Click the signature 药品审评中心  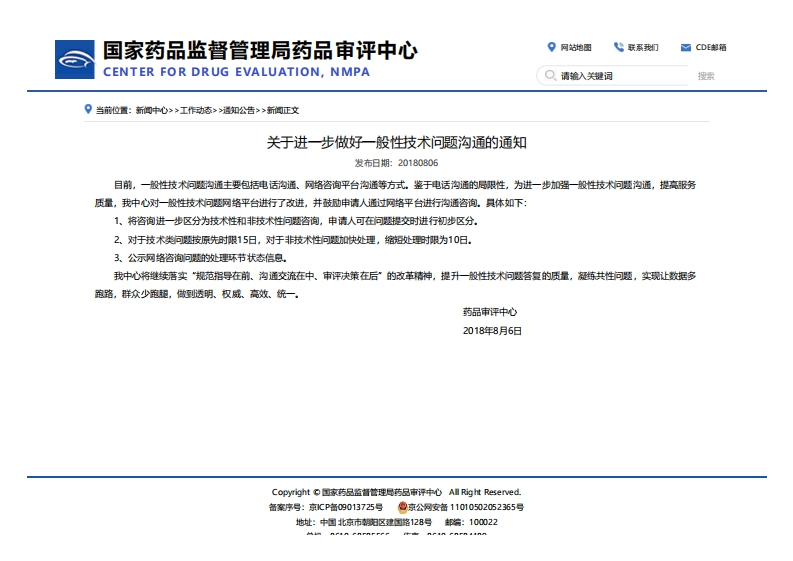pyautogui.click(x=490, y=312)
